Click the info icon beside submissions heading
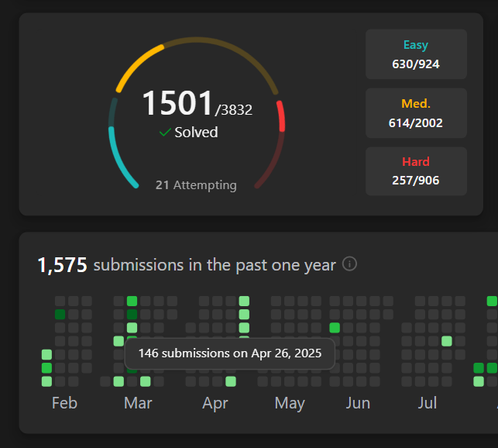The width and height of the screenshot is (498, 448). coord(349,264)
